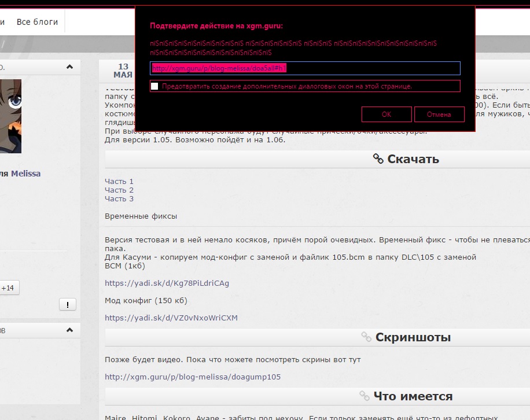The image size is (530, 420).
Task: Click the chain icon beside Скачать heading
Action: tap(378, 159)
